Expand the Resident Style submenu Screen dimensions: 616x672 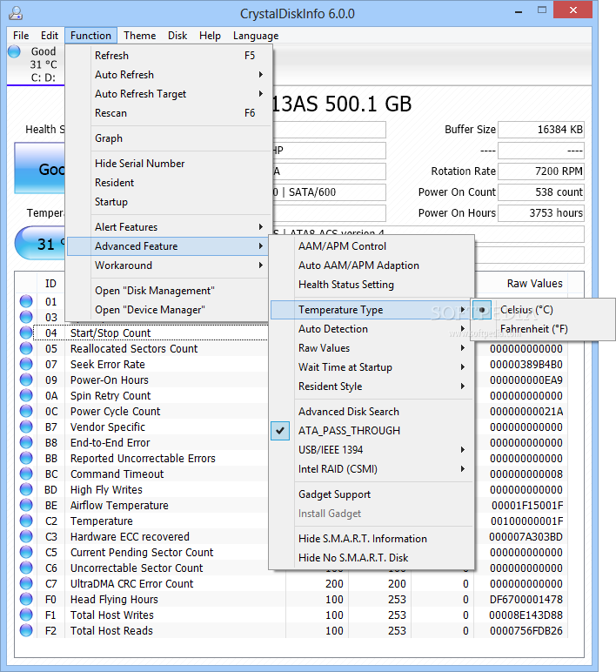click(371, 386)
